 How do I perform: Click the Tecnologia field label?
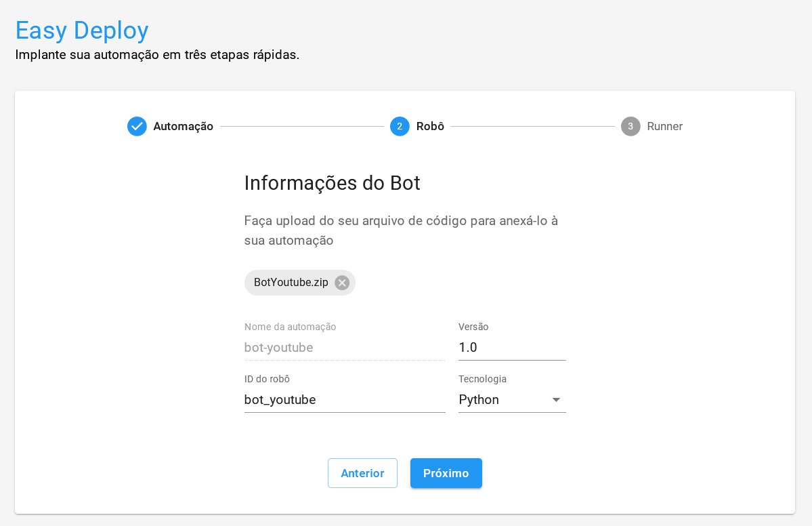[x=482, y=379]
